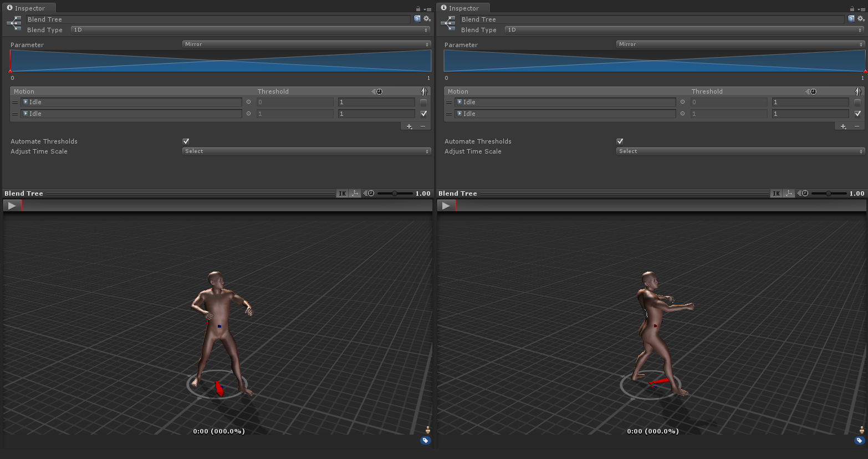
Task: Click the avatar selector icon in left preview
Action: (428, 430)
